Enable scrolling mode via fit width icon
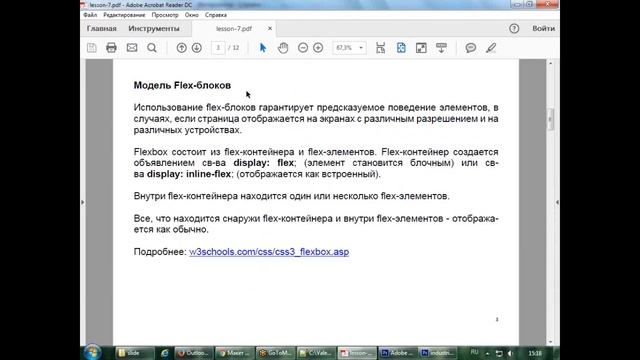The width and height of the screenshot is (640, 360). [380, 48]
